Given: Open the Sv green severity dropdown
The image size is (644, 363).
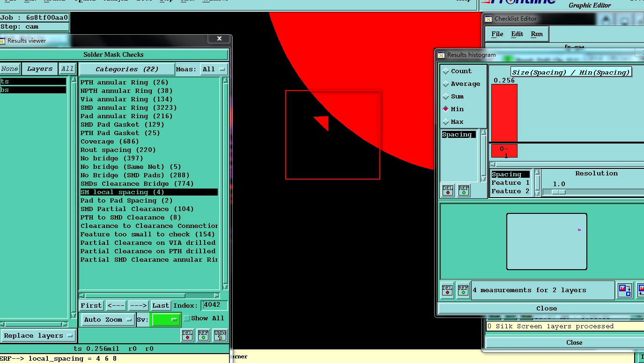Looking at the screenshot, I should point(166,320).
